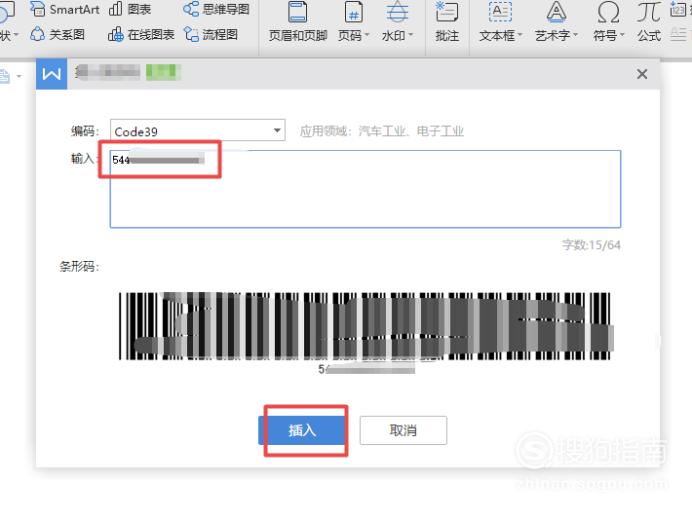This screenshot has height=518, width=692.
Task: Click the 编码 label
Action: tap(85, 131)
